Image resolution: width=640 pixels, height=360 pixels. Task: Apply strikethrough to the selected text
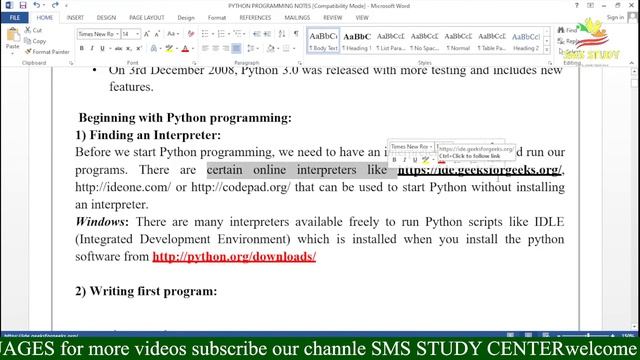click(x=118, y=49)
